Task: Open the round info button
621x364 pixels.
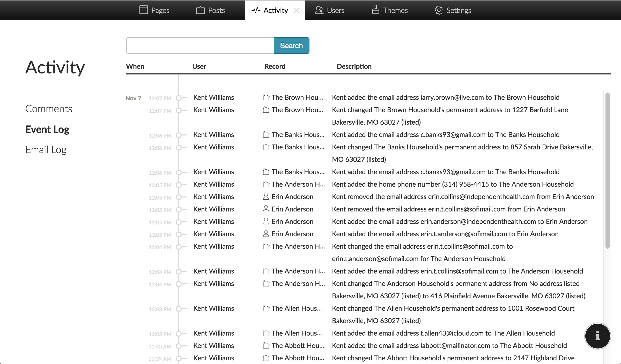Action: click(x=597, y=336)
